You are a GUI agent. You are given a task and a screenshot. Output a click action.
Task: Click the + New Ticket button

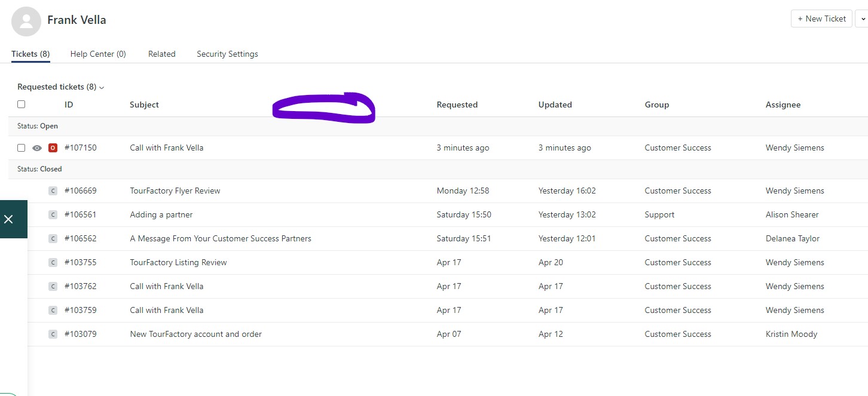point(821,19)
